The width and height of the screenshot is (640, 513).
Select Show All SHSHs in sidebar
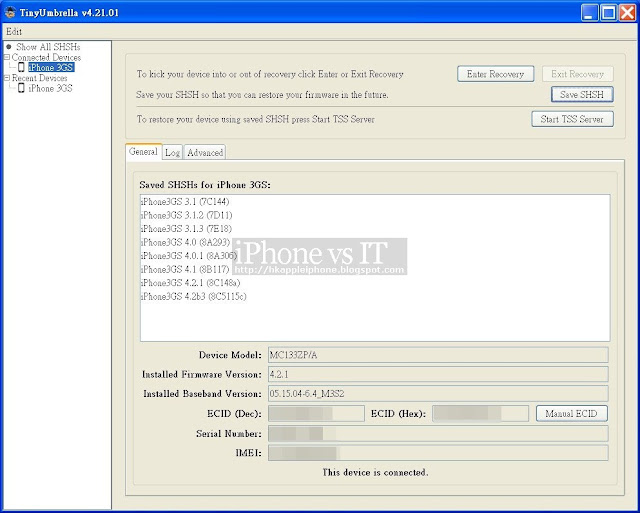(48, 47)
